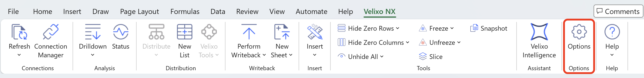This screenshot has width=644, height=78.
Task: Click the Perform Writeback icon
Action: click(249, 32)
